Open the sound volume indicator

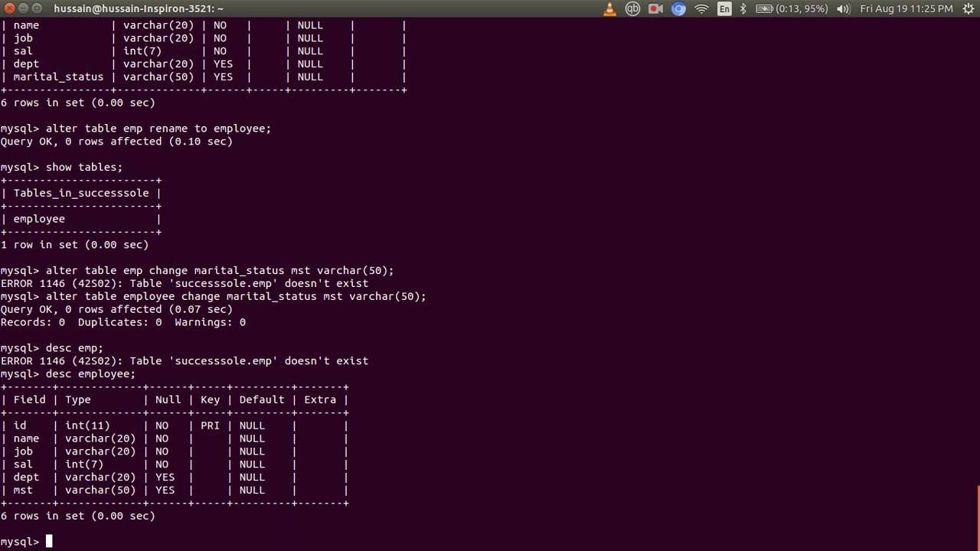coord(843,8)
